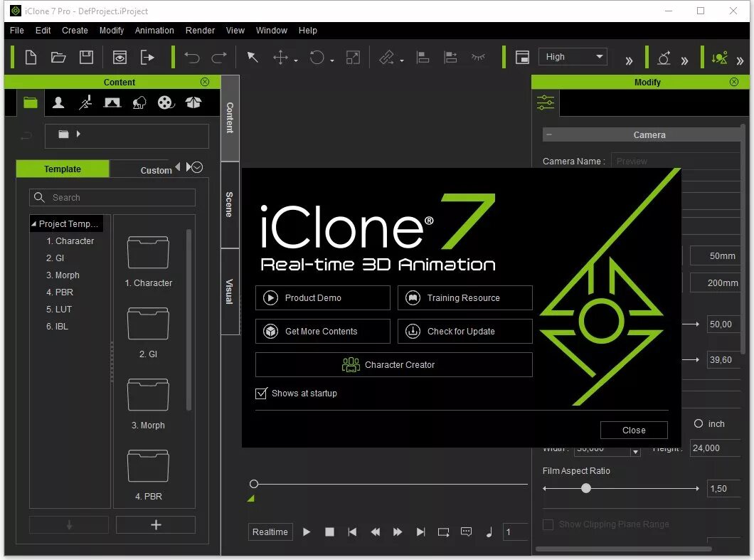This screenshot has height=560, width=754.
Task: Create a new project with the New icon
Action: [x=31, y=57]
